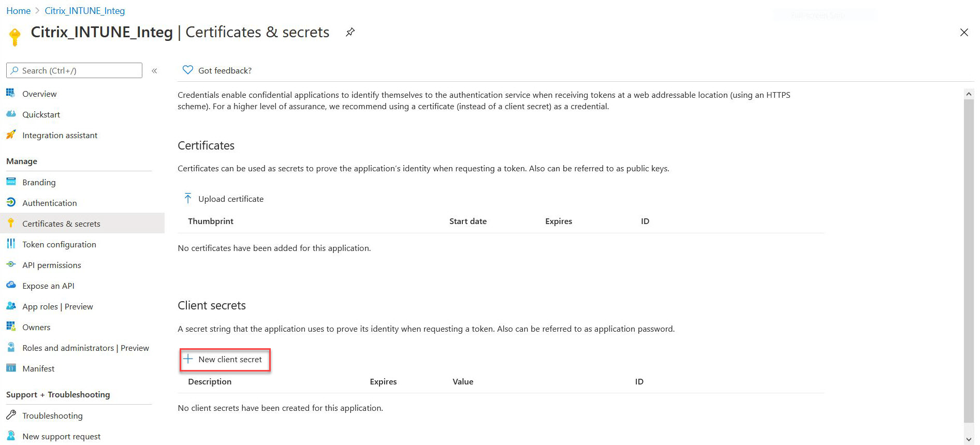Collapse the sidebar using double-chevron icon
This screenshot has width=980, height=445.
(154, 71)
